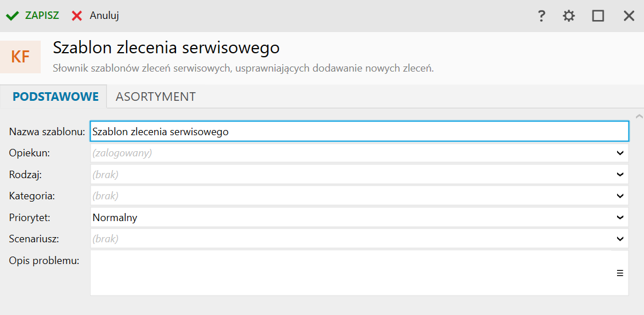The image size is (644, 315).
Task: Switch to the ASORTYMENT tab
Action: click(x=155, y=97)
